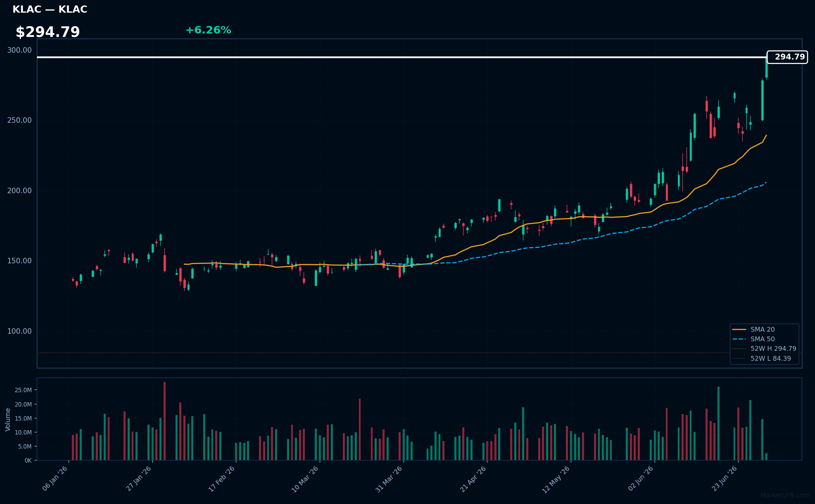
Task: Select the 17 Feb '26 date label
Action: 222,479
